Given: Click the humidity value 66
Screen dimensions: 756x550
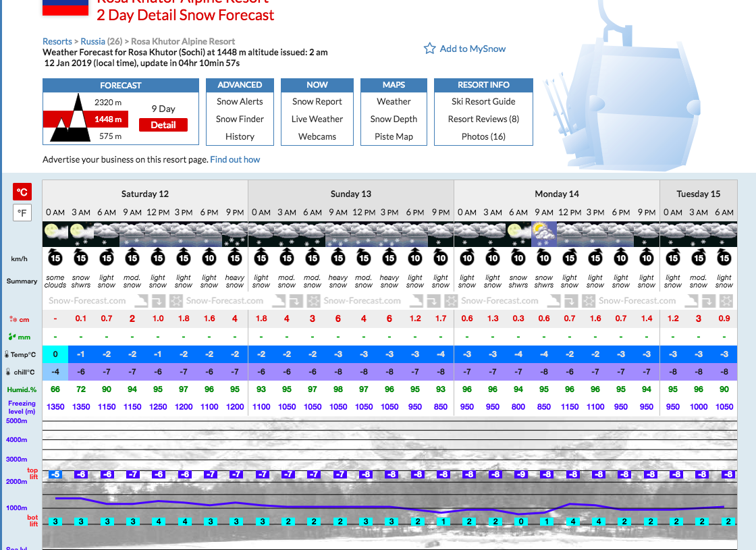Looking at the screenshot, I should click(x=55, y=389).
